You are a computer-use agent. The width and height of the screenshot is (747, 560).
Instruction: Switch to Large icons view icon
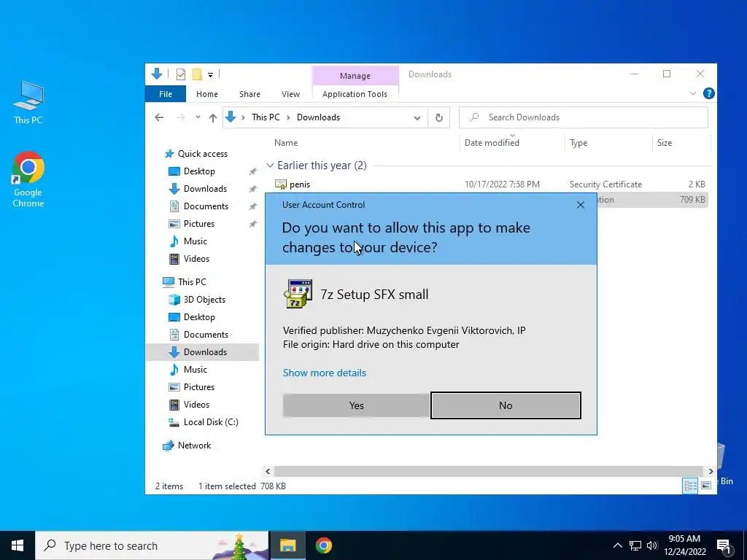(706, 486)
